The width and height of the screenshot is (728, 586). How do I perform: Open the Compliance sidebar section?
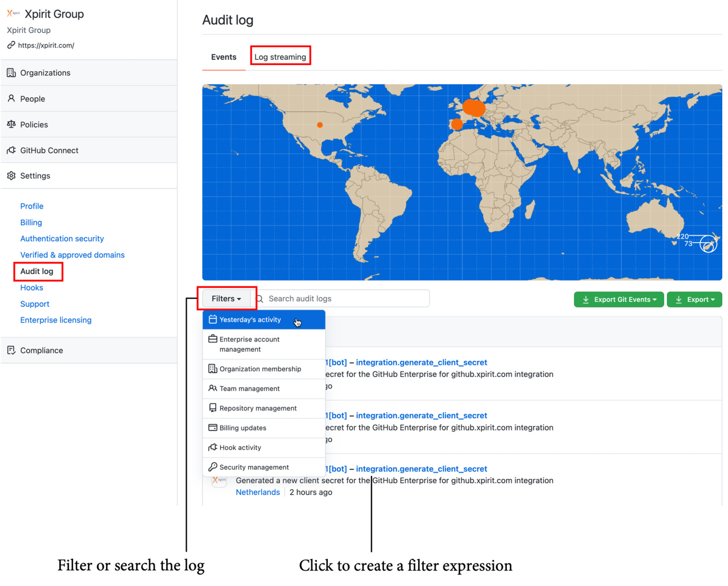[x=89, y=350]
